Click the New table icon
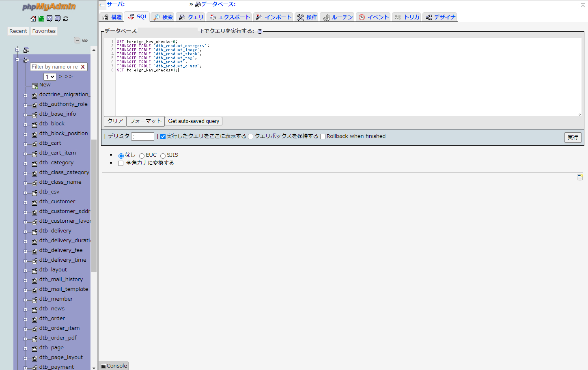This screenshot has width=588, height=370. tap(35, 86)
